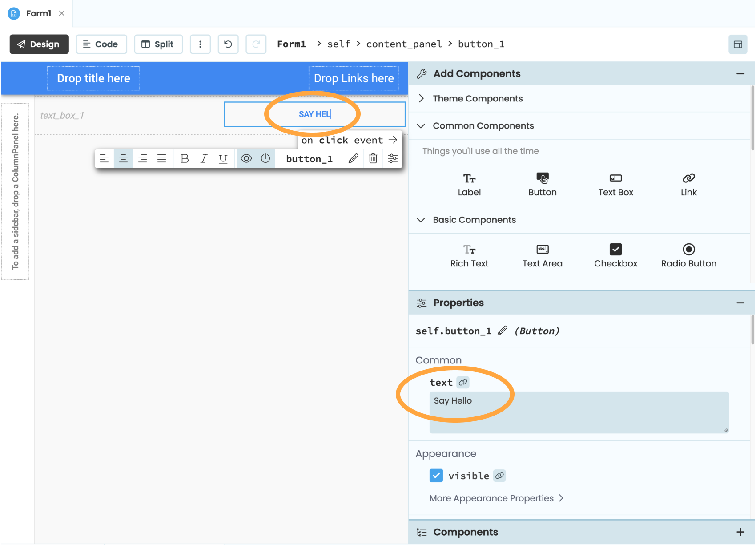Collapse the Add Components panel
This screenshot has height=545, width=756.
[x=740, y=73]
